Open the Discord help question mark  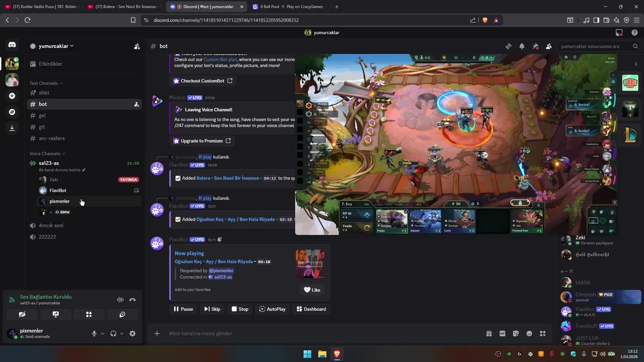[634, 33]
